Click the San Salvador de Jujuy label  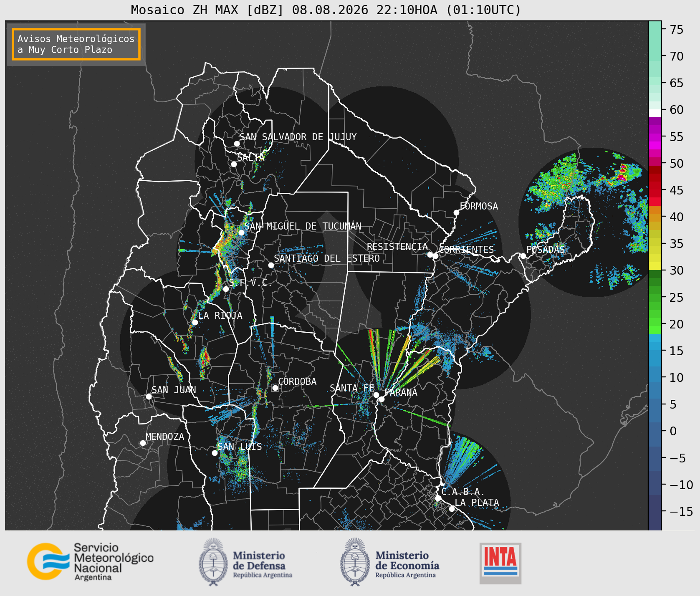click(x=298, y=137)
